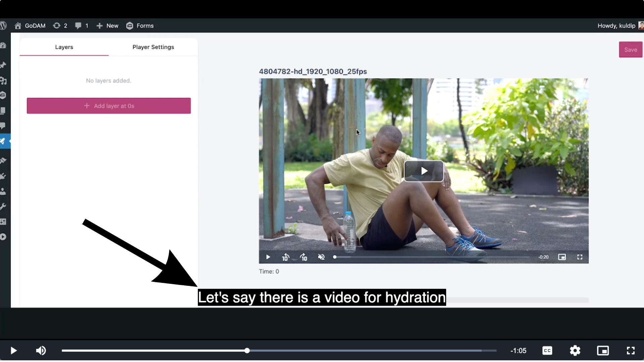Image resolution: width=644 pixels, height=362 pixels.
Task: Skip forward 10 seconds in embedded video
Action: 304,257
